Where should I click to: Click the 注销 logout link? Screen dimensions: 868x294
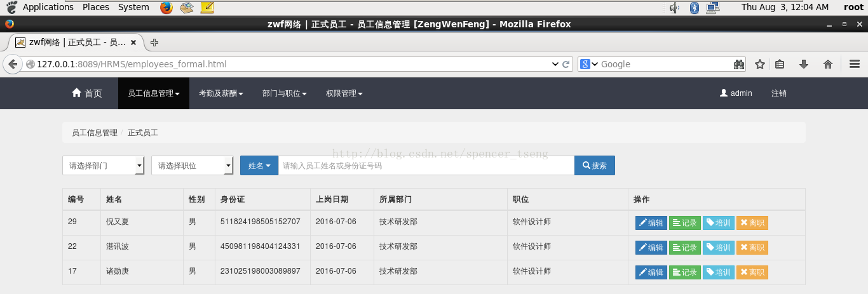[779, 93]
